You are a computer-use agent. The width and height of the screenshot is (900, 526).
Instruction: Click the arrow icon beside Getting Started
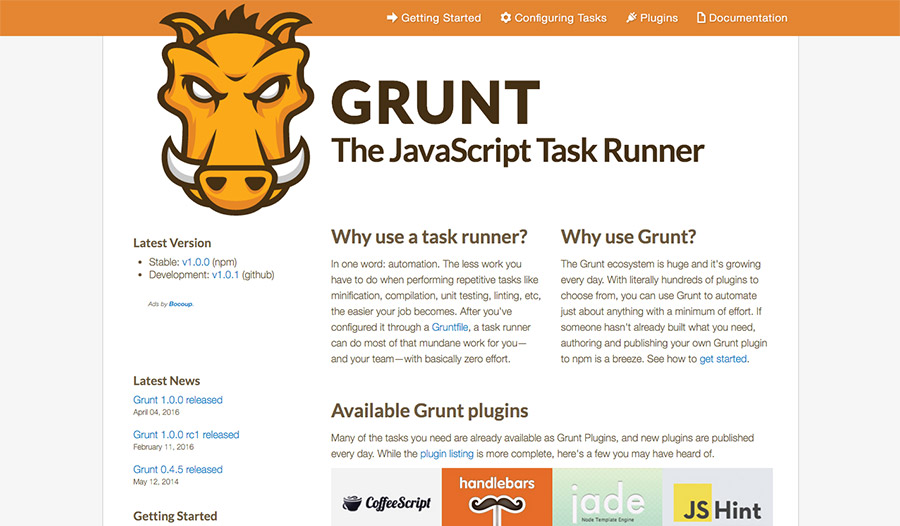tap(392, 18)
